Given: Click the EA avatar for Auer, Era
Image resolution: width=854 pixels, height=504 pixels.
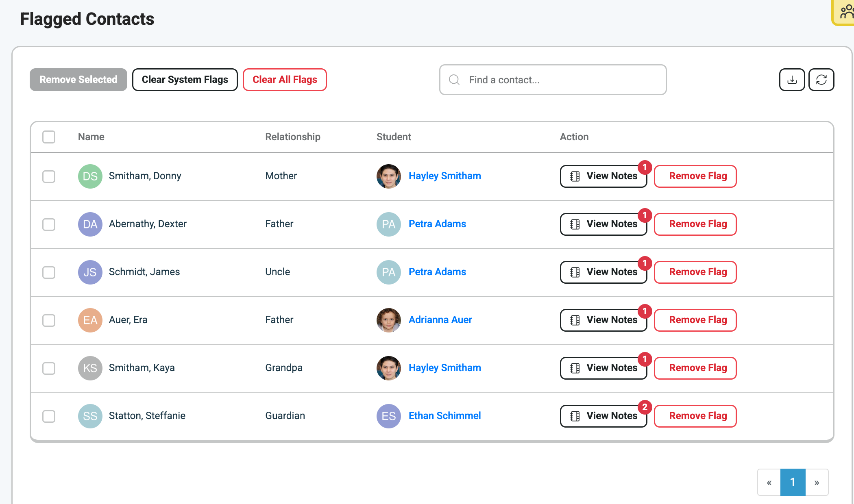Looking at the screenshot, I should (90, 320).
